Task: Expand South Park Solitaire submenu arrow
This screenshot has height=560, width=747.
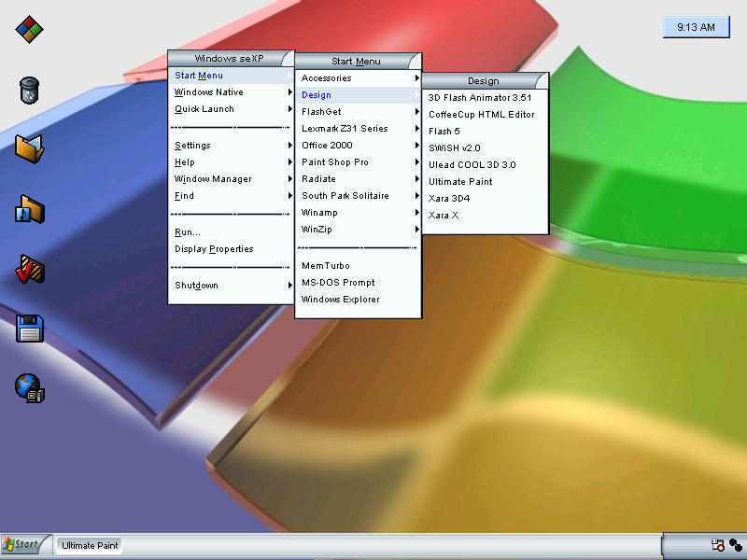Action: click(x=416, y=196)
